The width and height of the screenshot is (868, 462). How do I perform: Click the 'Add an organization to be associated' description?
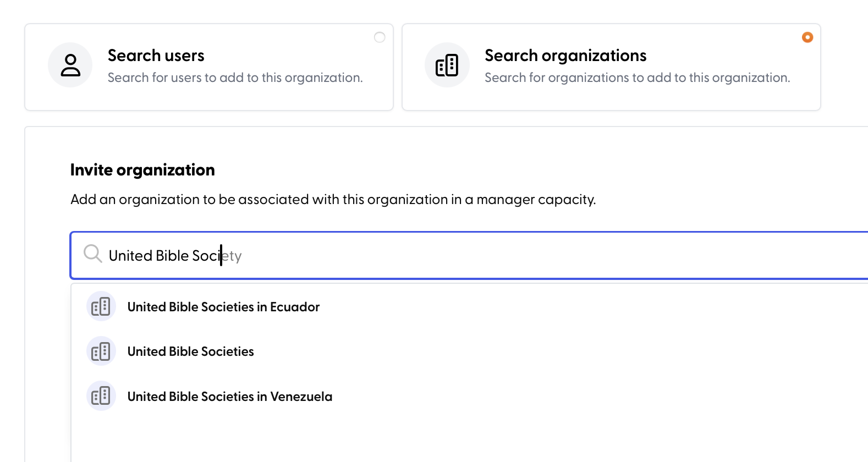tap(333, 199)
